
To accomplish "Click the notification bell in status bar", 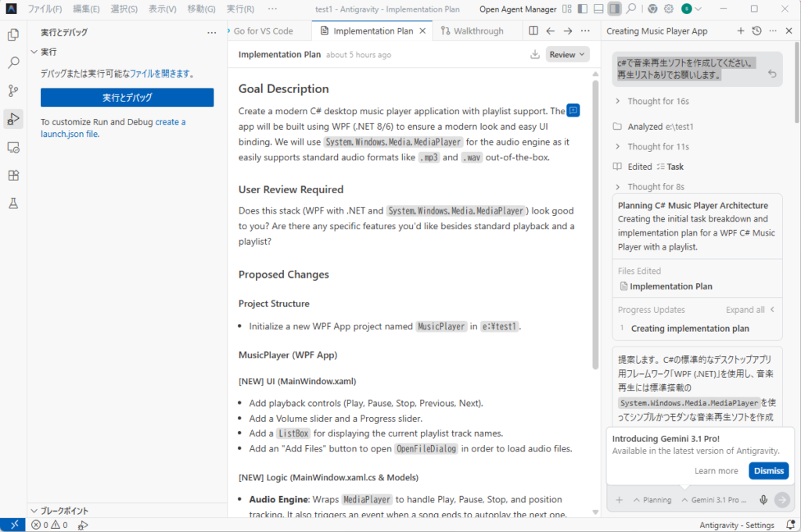I will (788, 525).
